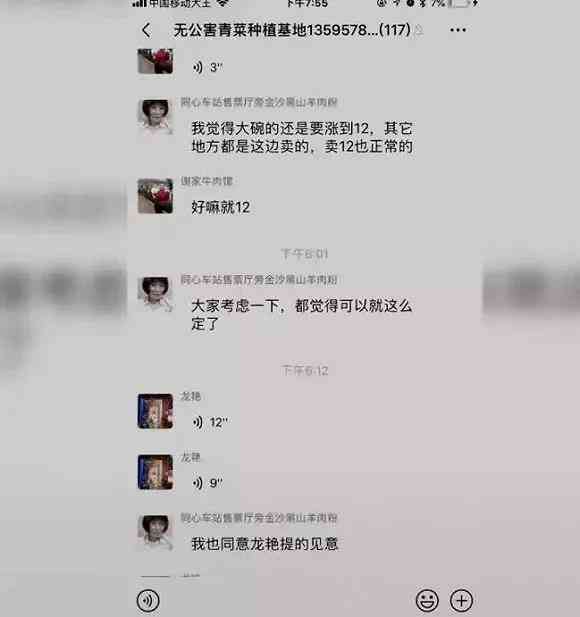Open the emoji smiley picker

(427, 600)
